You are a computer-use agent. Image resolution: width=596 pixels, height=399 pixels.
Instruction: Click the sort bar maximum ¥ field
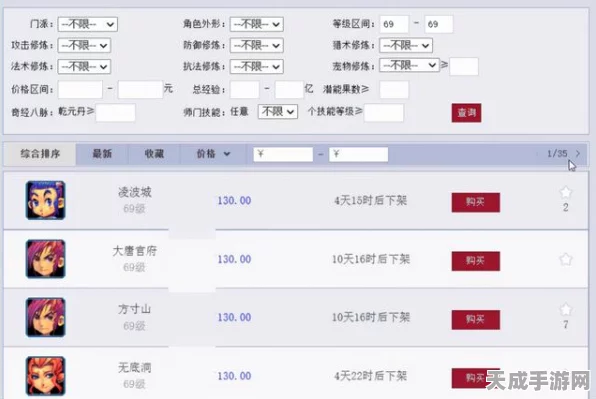(x=358, y=154)
